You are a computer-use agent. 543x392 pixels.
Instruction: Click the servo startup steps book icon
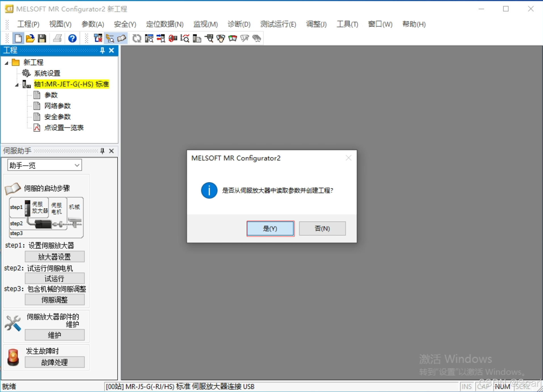pyautogui.click(x=13, y=188)
